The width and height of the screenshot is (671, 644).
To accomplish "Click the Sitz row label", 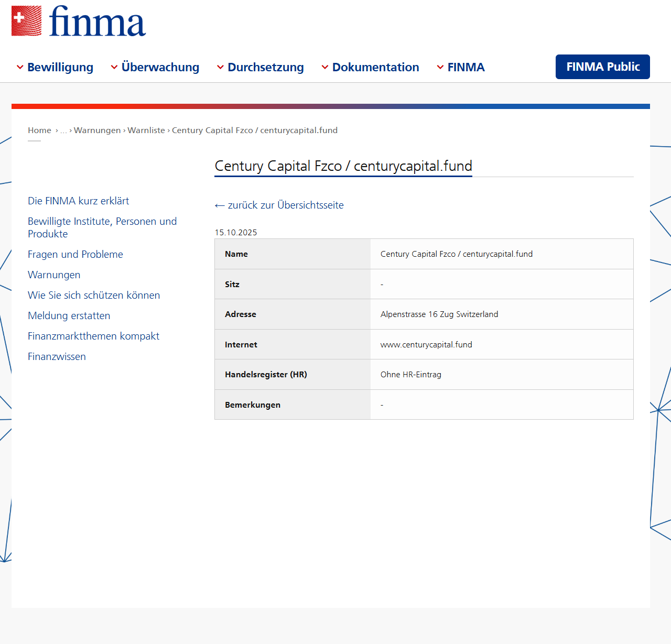I will (232, 285).
